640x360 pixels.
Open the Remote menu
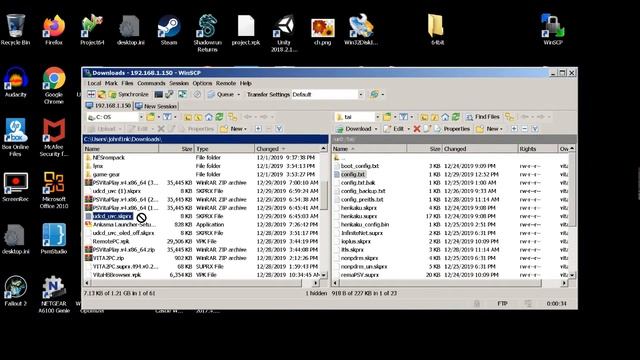226,83
